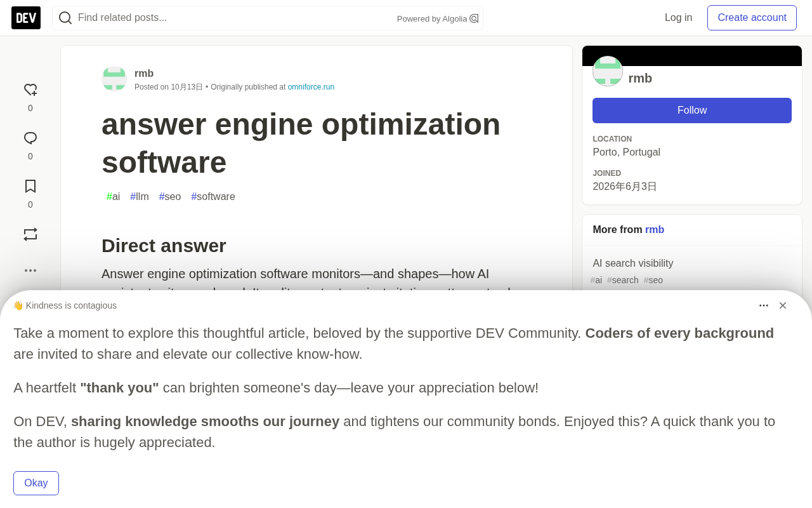Open the #seo tag under the title
812x508 pixels.
click(x=170, y=197)
